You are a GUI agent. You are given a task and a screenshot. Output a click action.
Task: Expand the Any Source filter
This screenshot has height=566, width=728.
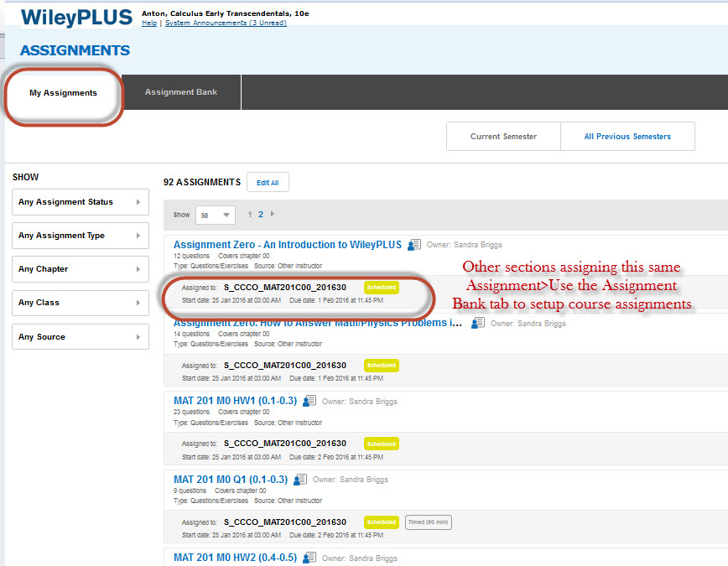point(81,336)
